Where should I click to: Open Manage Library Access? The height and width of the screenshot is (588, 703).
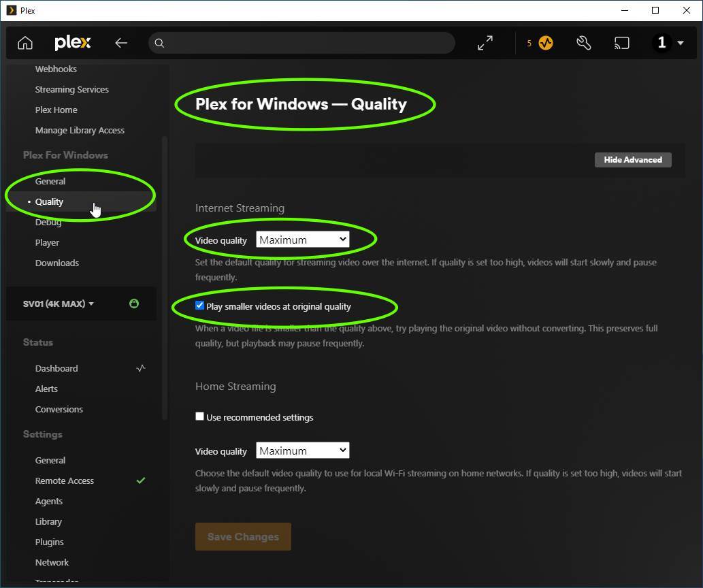pos(80,130)
